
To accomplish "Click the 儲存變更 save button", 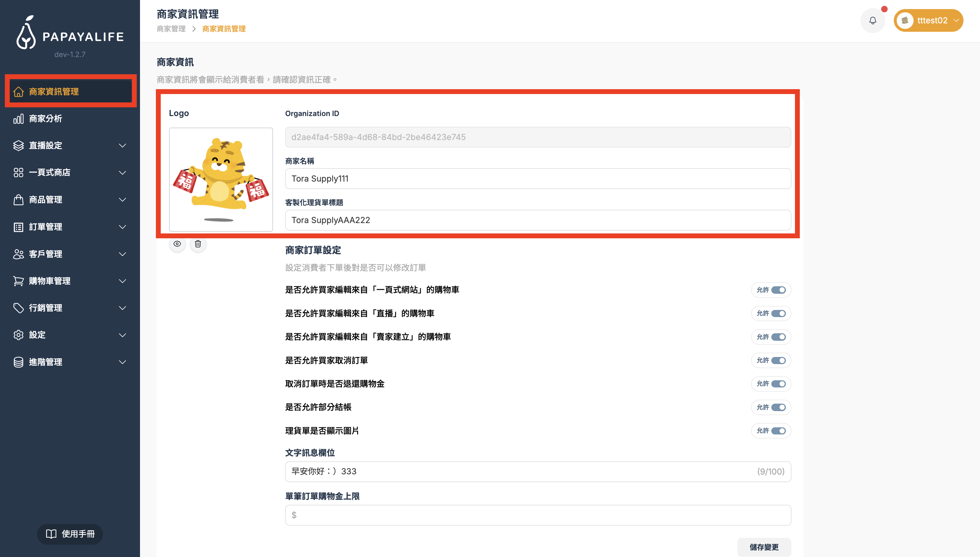I will 764,547.
